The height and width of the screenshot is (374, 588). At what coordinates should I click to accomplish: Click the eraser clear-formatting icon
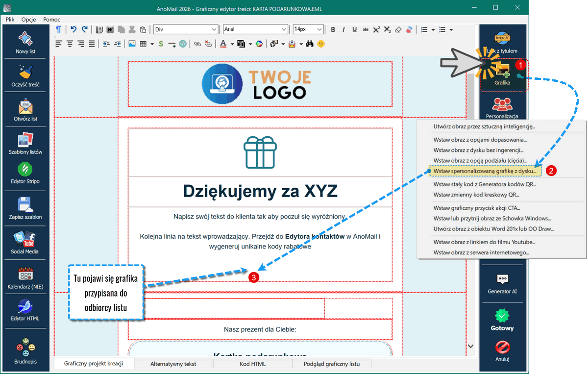click(398, 29)
